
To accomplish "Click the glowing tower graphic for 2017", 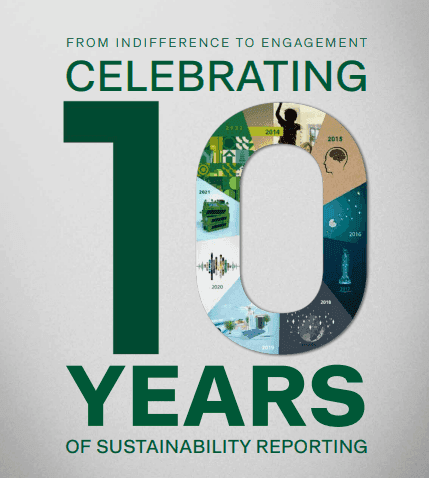I will pyautogui.click(x=345, y=267).
